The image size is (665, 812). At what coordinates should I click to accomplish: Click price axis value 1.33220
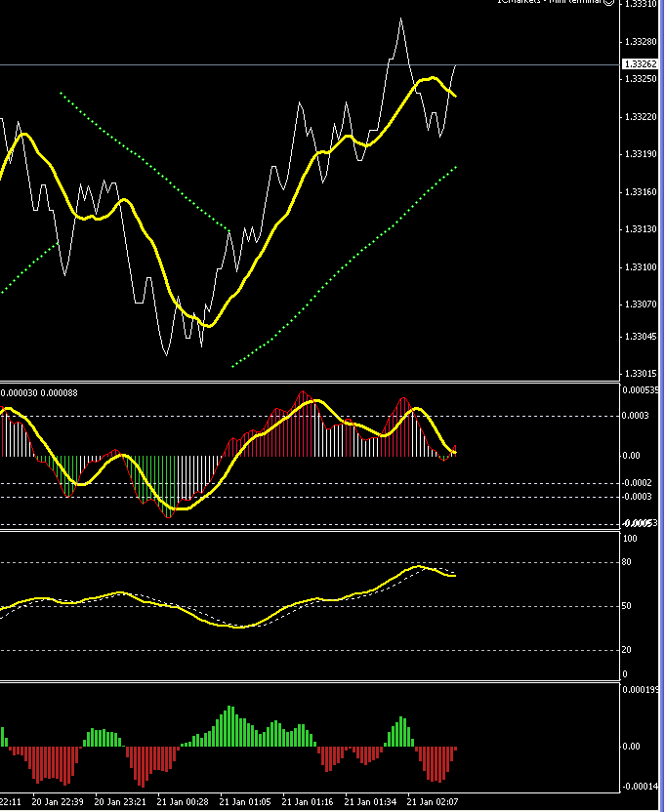click(642, 117)
